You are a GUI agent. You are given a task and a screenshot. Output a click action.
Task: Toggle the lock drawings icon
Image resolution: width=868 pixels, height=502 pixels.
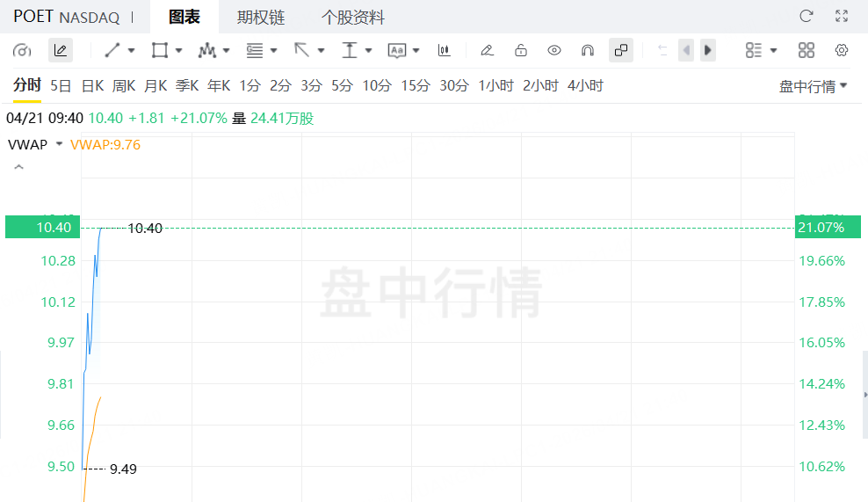click(520, 50)
